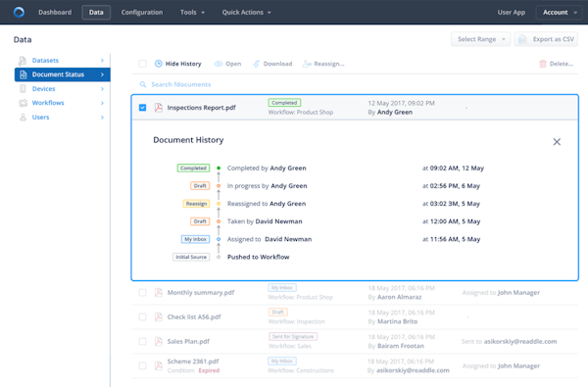The image size is (588, 387).
Task: Open the Configuration tab
Action: point(142,13)
